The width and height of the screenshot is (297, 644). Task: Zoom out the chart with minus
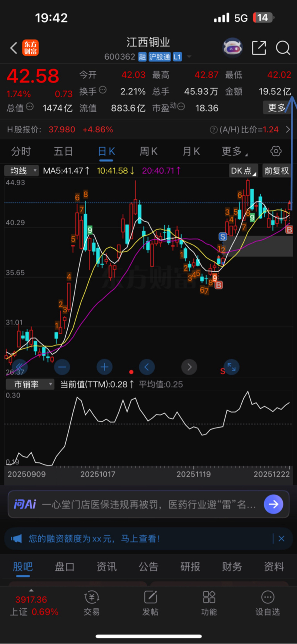click(62, 367)
